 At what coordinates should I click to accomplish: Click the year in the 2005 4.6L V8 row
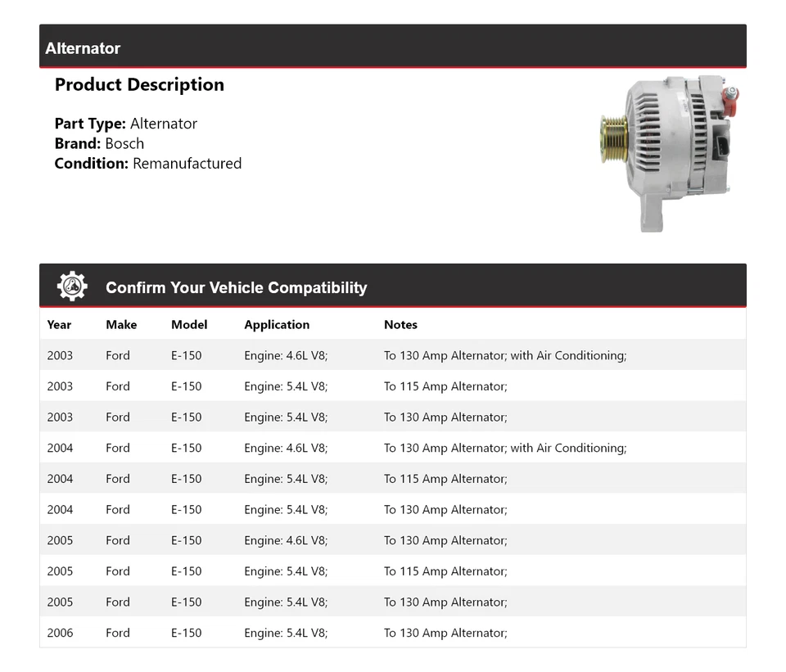click(60, 540)
